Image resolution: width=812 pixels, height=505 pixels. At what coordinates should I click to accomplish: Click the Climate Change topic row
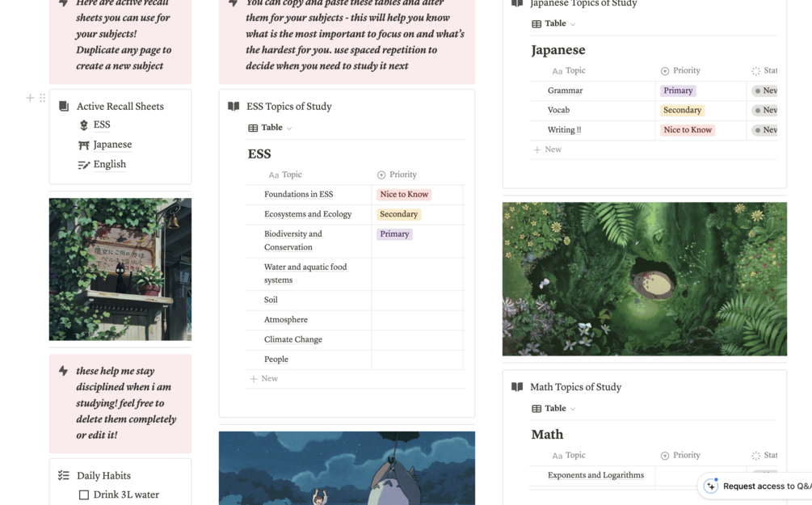(293, 340)
